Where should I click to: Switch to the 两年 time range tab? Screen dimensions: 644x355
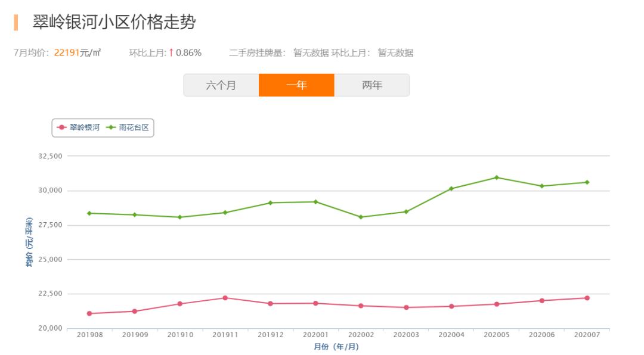[373, 85]
